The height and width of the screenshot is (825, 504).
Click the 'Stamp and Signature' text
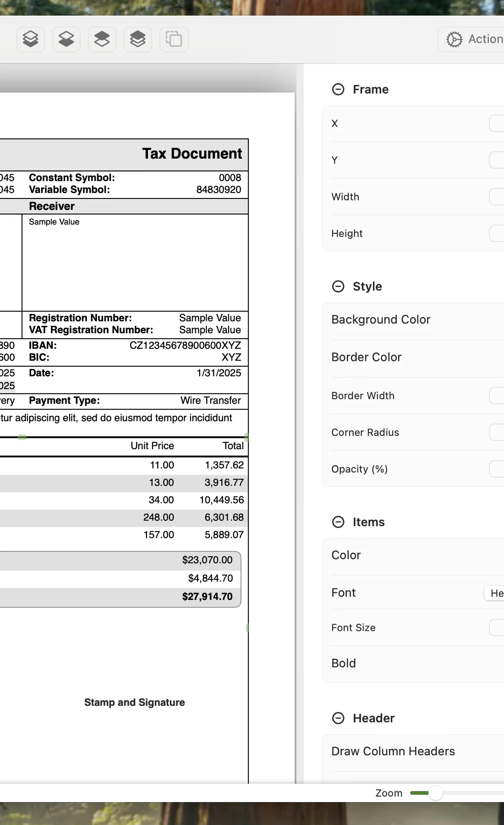click(134, 703)
